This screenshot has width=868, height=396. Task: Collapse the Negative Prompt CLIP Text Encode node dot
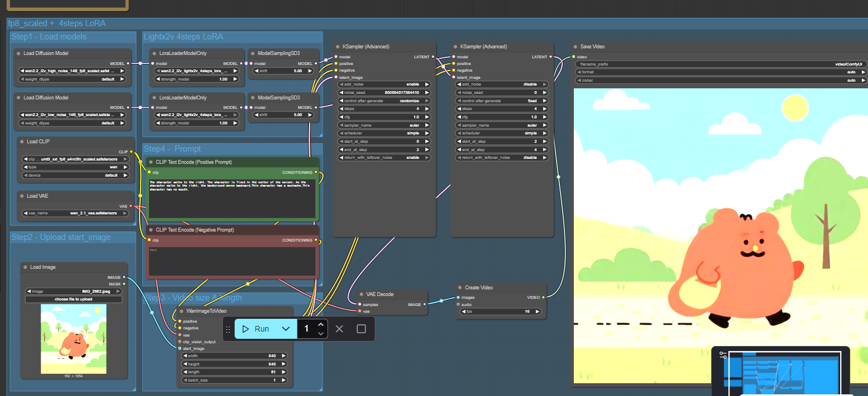coord(150,230)
